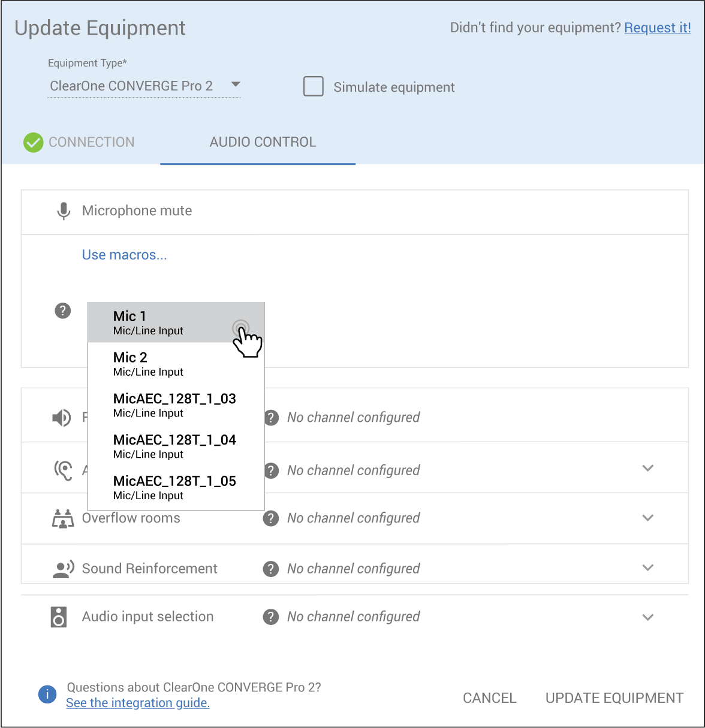Expand the Overflow rooms row chevron

pos(647,518)
